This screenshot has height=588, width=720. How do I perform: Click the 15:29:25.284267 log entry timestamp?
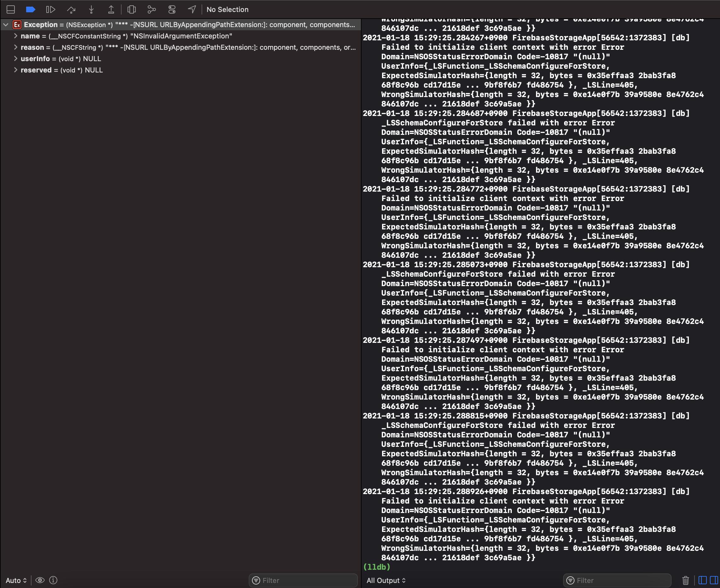point(435,37)
